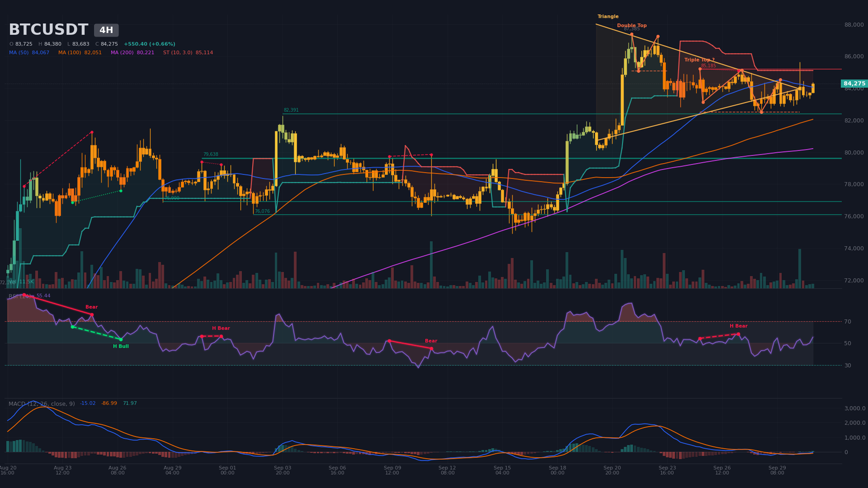Open the 4H timeframe selector badge
The width and height of the screenshot is (868, 488).
tap(106, 30)
